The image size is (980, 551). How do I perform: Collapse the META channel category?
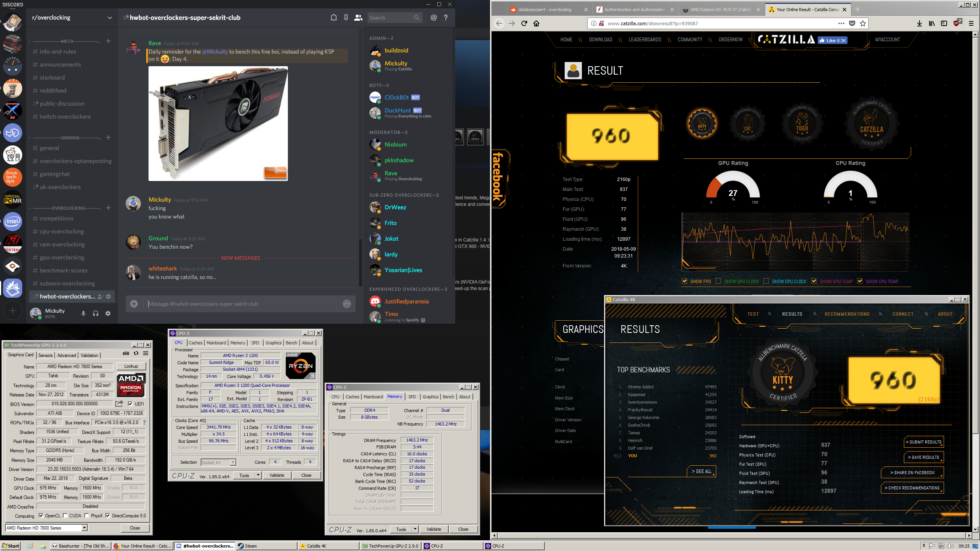(x=67, y=41)
